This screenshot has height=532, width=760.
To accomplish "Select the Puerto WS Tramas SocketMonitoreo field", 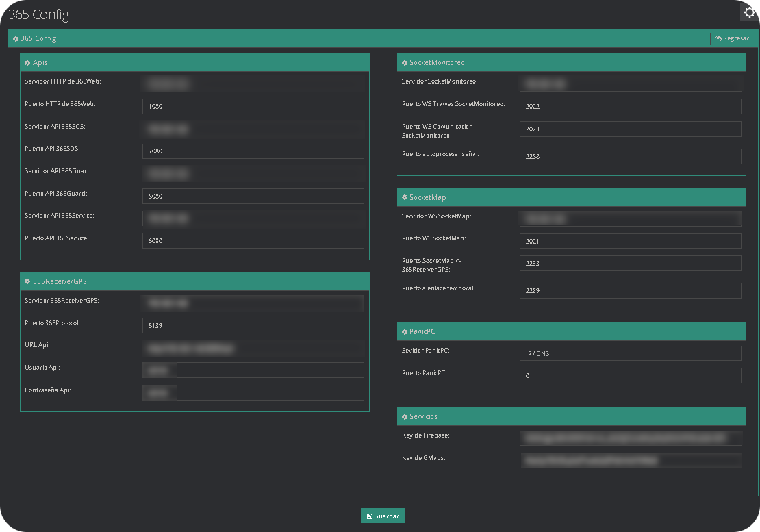I will (x=629, y=106).
